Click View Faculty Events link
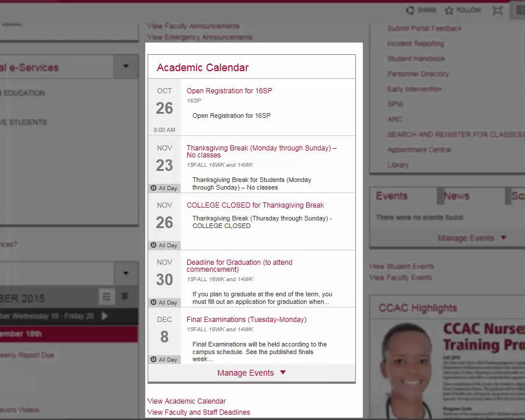Viewport: 525px width, 420px height. coord(400,277)
